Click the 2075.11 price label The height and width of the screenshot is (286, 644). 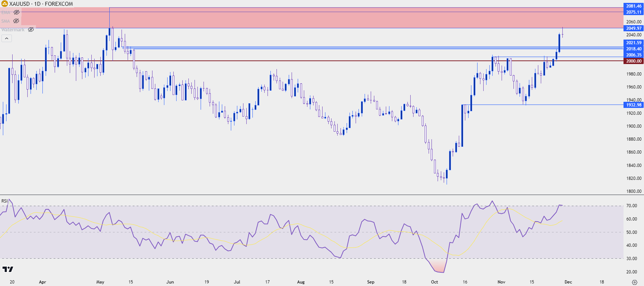[634, 12]
